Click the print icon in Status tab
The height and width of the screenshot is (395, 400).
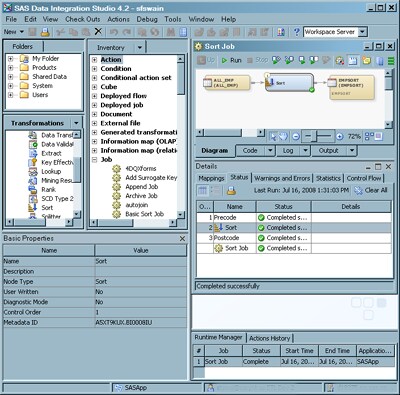(231, 191)
